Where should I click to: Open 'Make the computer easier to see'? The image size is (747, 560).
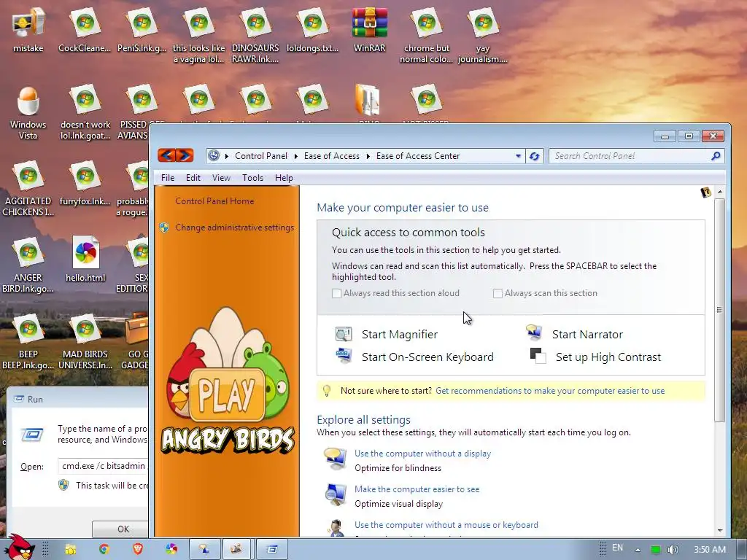pos(417,489)
